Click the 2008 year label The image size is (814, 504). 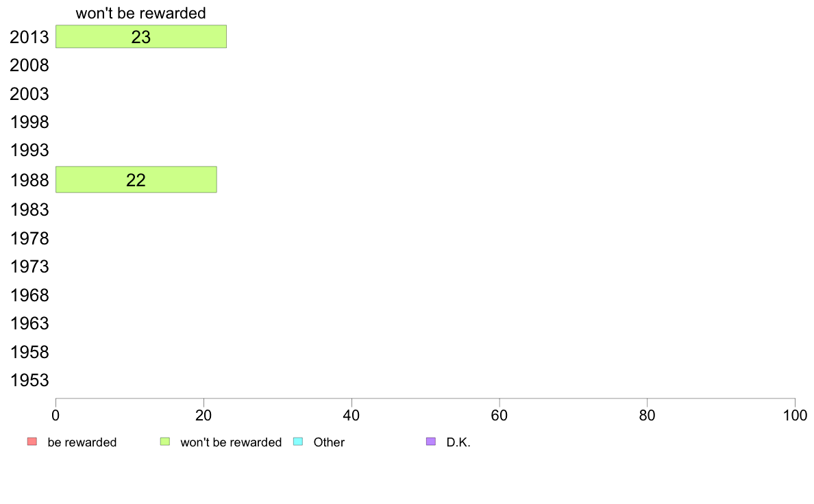[29, 66]
